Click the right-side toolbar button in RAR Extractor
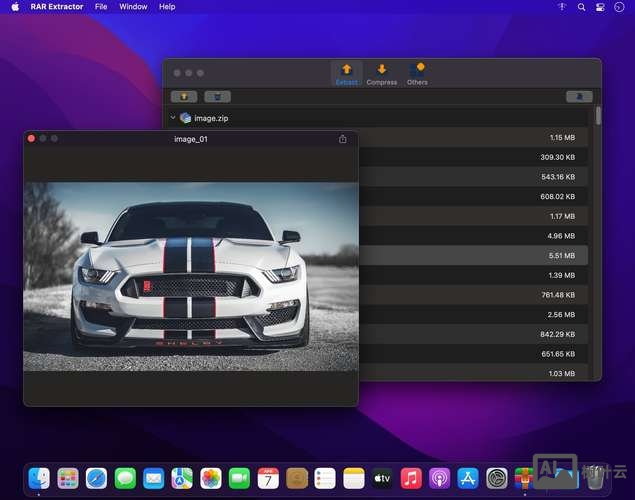 [579, 97]
